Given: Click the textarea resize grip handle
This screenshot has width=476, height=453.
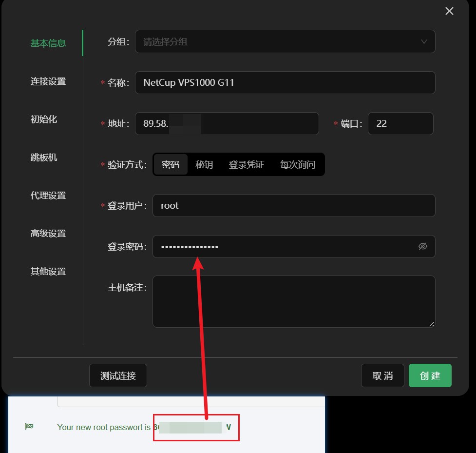Looking at the screenshot, I should click(432, 323).
